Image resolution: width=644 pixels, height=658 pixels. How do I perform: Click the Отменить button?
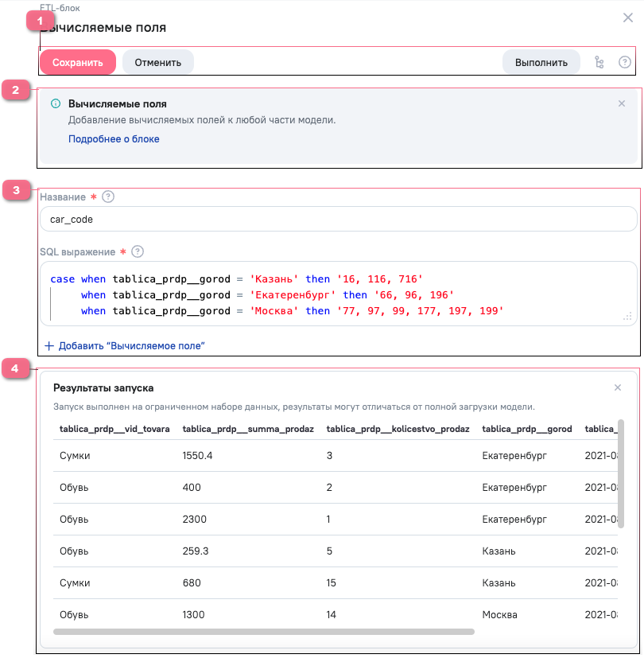tap(157, 62)
